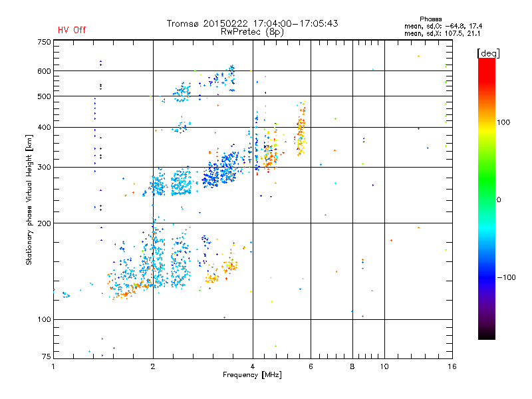
Task: Click the x-axis tick label '8'
Action: pos(352,366)
